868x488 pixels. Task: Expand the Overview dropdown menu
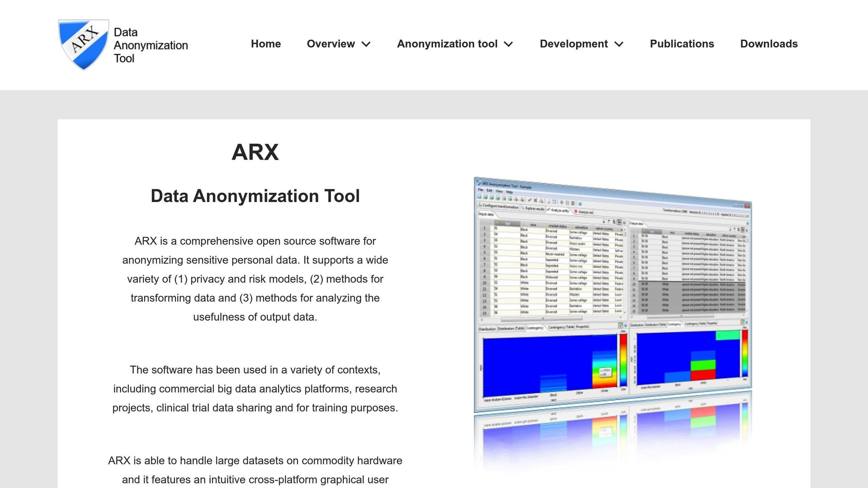point(339,44)
